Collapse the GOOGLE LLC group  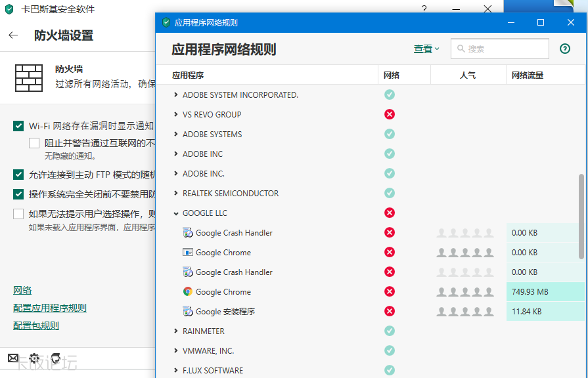[x=175, y=213]
